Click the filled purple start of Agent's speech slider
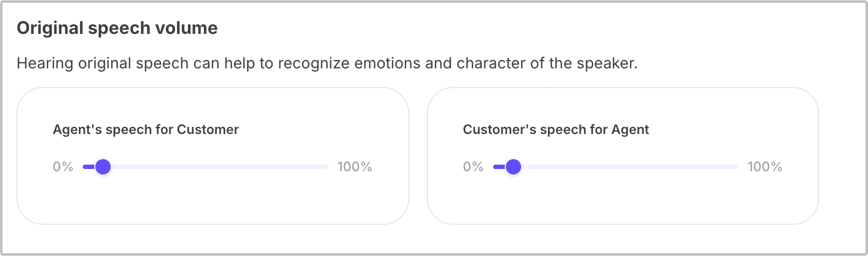 click(x=88, y=167)
